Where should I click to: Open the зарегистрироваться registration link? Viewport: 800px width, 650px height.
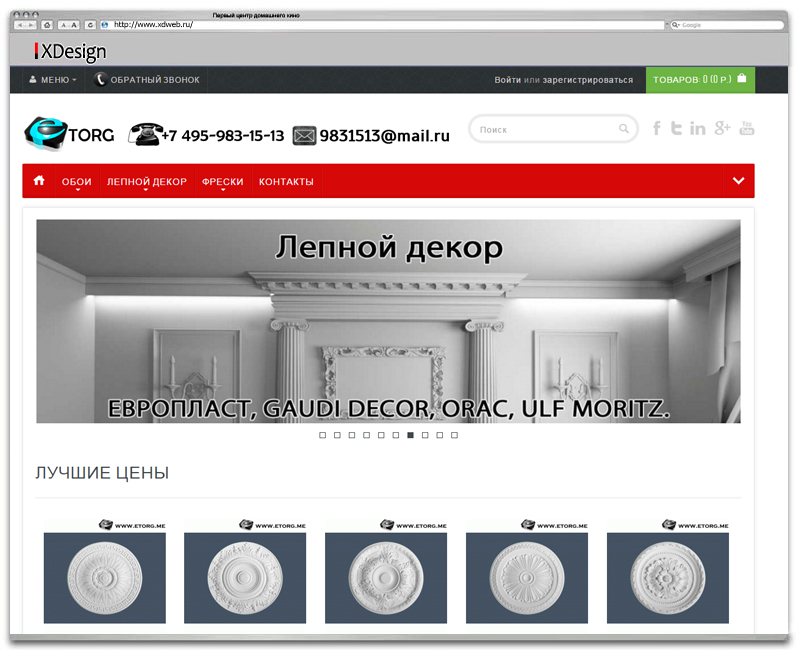point(588,80)
